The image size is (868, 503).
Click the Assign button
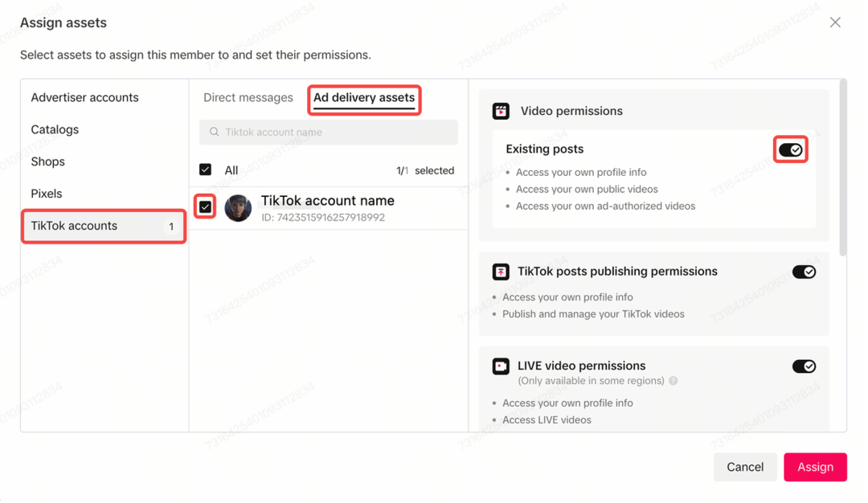coord(815,467)
